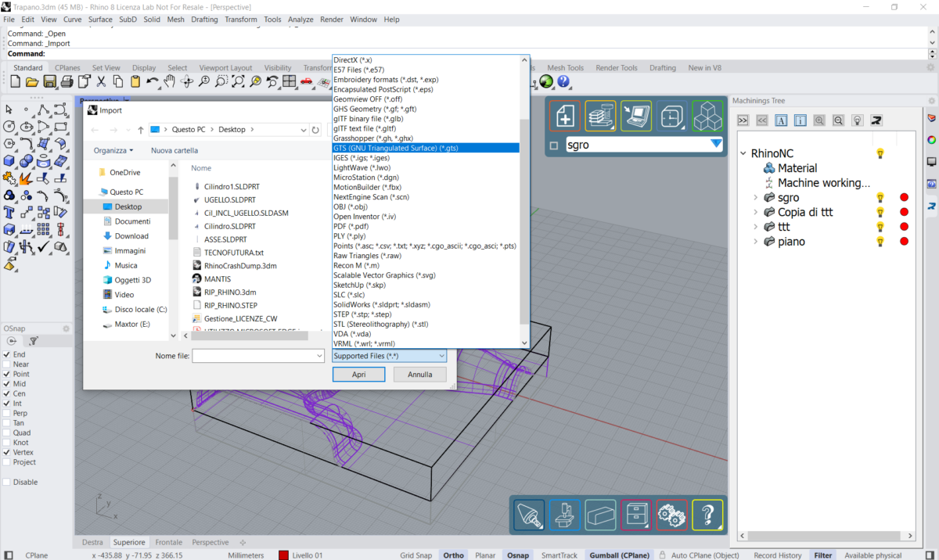Choose STEP (*.stp; *.step) file type
The height and width of the screenshot is (560, 939).
426,314
